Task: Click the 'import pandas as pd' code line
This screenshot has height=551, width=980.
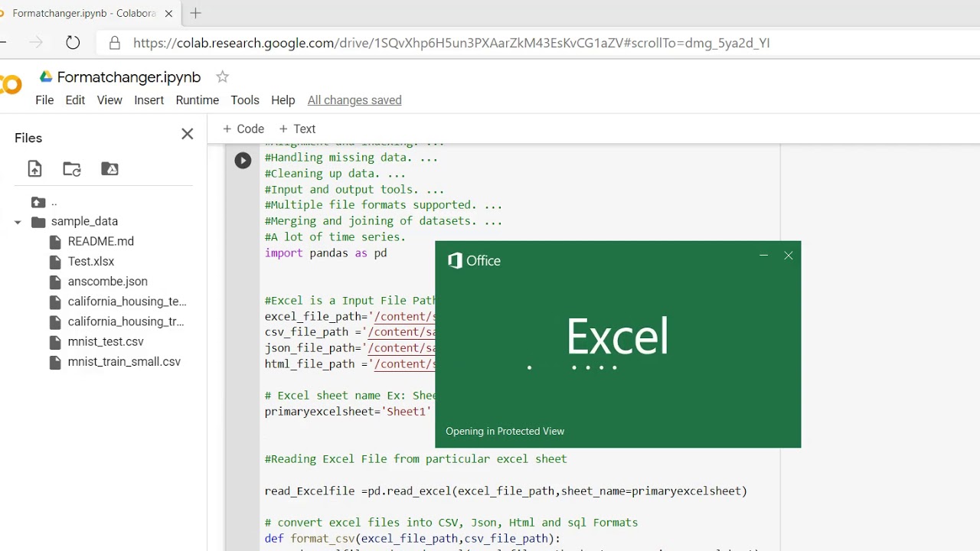Action: point(326,253)
